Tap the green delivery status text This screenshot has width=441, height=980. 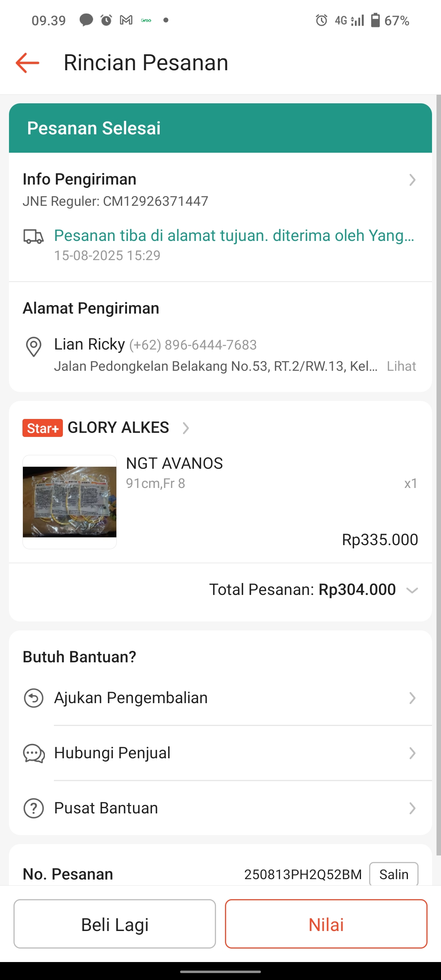tap(234, 236)
